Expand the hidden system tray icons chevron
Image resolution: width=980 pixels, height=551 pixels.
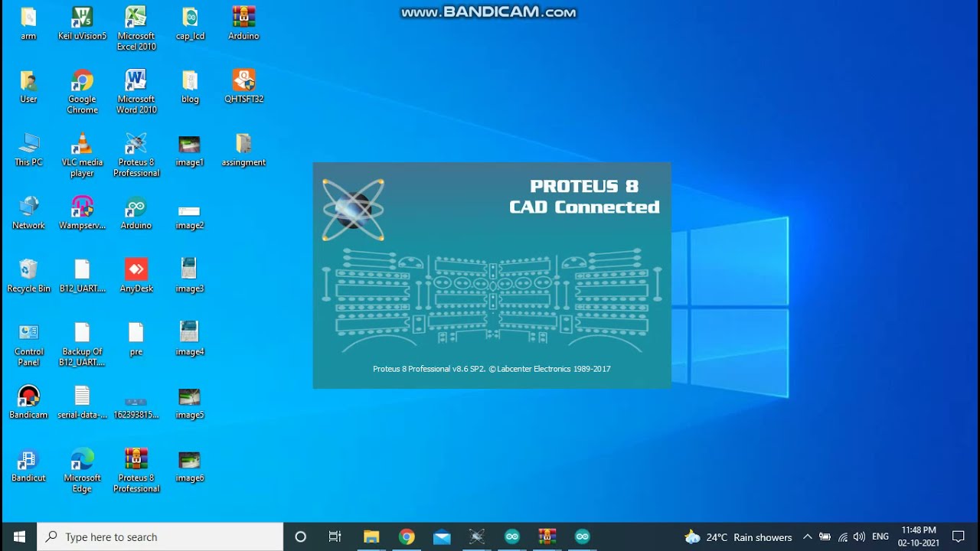tap(807, 537)
